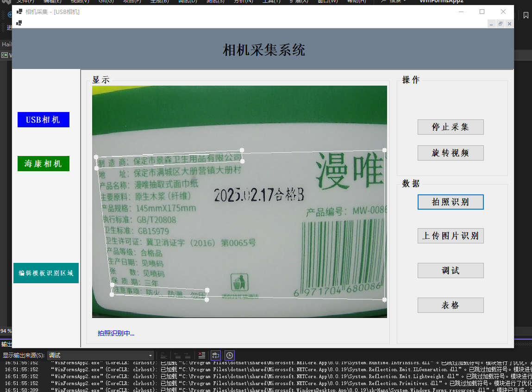Select top-right handle of large ROI box
This screenshot has width=532, height=392.
(x=384, y=150)
